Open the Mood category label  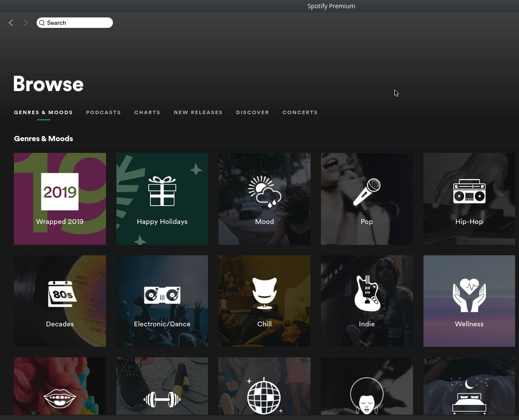pos(264,222)
